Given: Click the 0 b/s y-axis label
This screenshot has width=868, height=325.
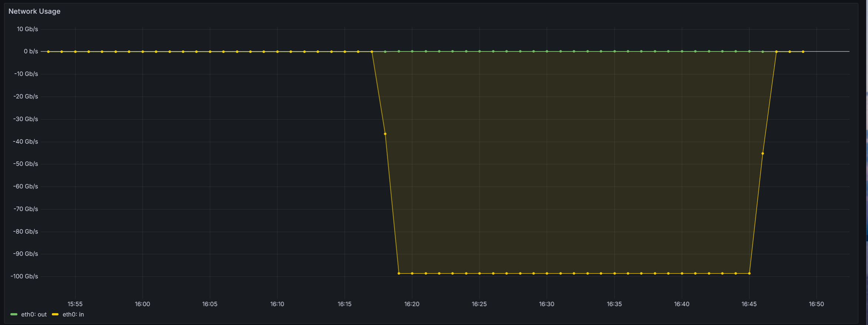Looking at the screenshot, I should pyautogui.click(x=31, y=51).
